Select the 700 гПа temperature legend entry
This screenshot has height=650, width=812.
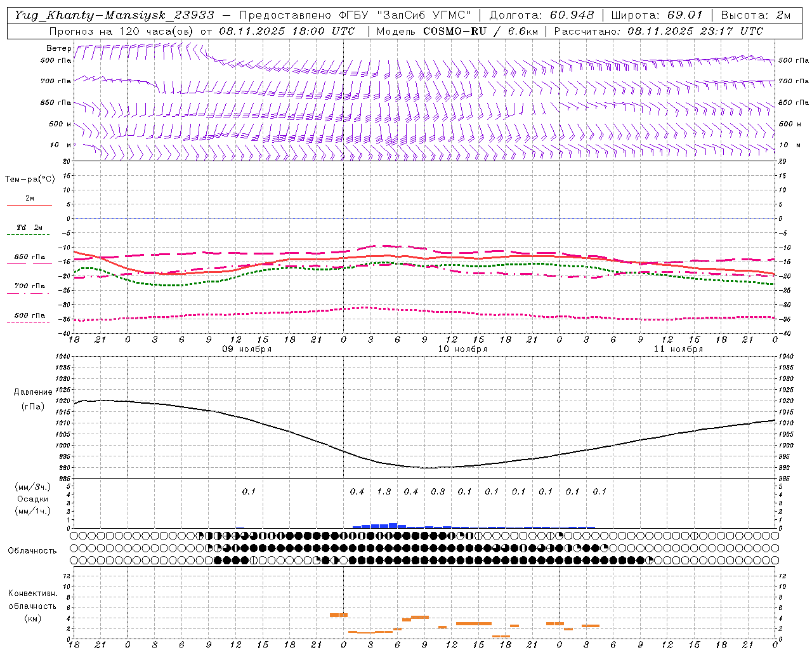click(30, 286)
